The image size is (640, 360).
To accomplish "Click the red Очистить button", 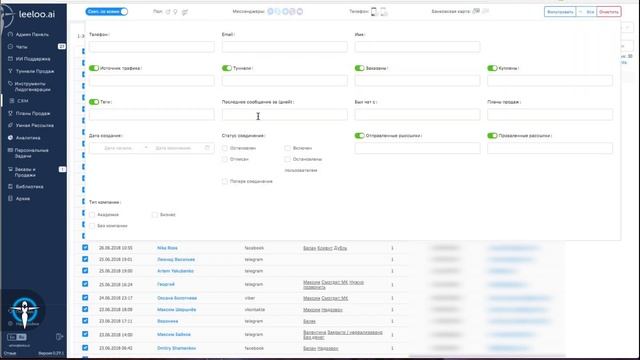I will (609, 12).
